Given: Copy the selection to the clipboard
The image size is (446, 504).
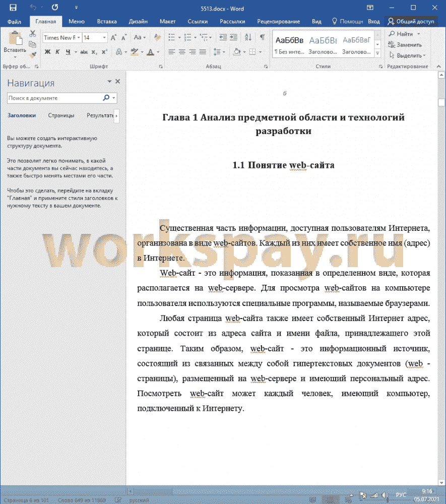Looking at the screenshot, I should click(32, 44).
